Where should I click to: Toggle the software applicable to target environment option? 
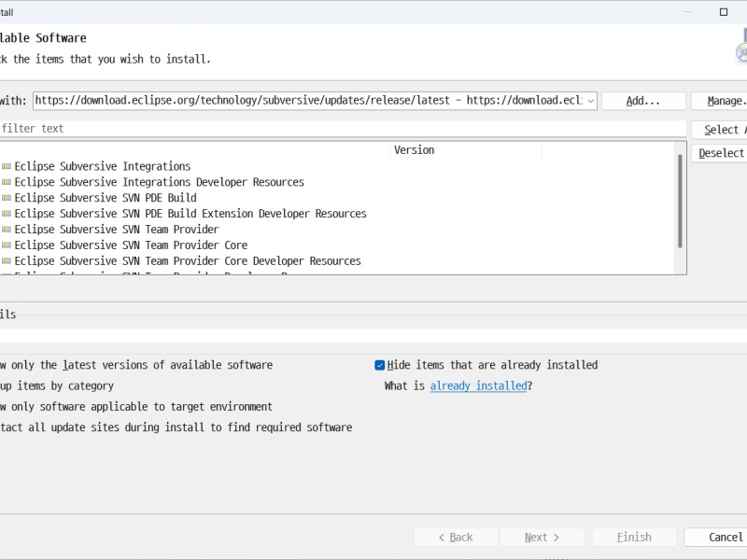[x=136, y=407]
